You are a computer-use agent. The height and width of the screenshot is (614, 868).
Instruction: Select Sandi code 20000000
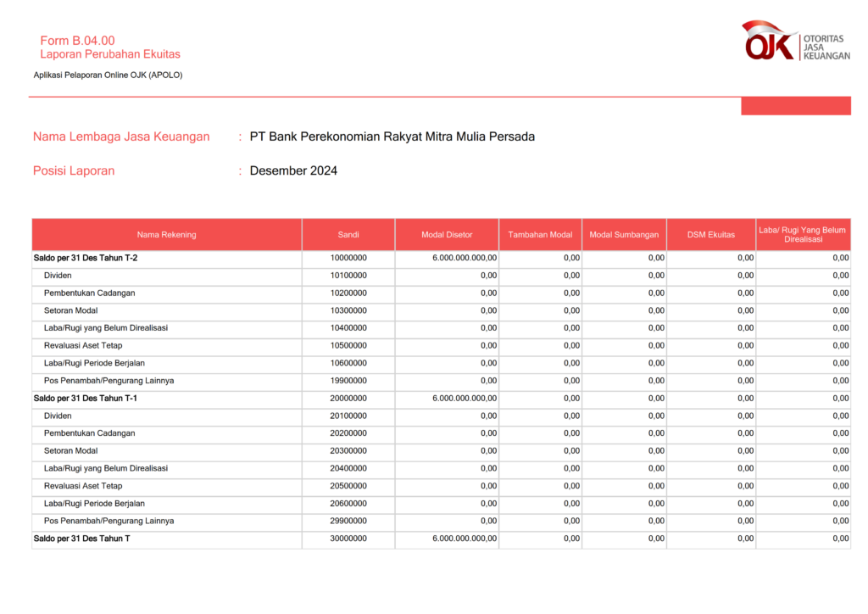pos(348,398)
